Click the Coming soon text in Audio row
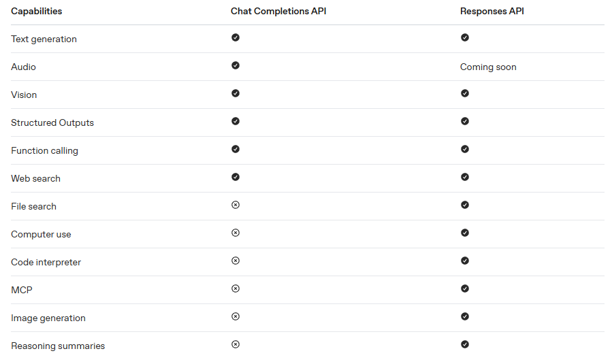 (x=488, y=67)
